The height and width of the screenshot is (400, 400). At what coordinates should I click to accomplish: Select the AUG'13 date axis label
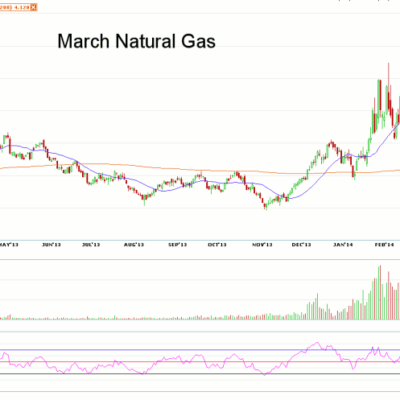click(134, 245)
